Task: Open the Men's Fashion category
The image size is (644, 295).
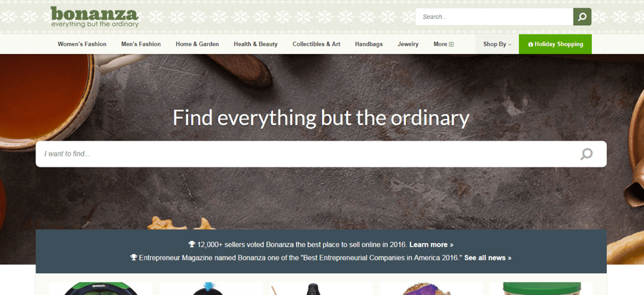Action: pos(141,44)
